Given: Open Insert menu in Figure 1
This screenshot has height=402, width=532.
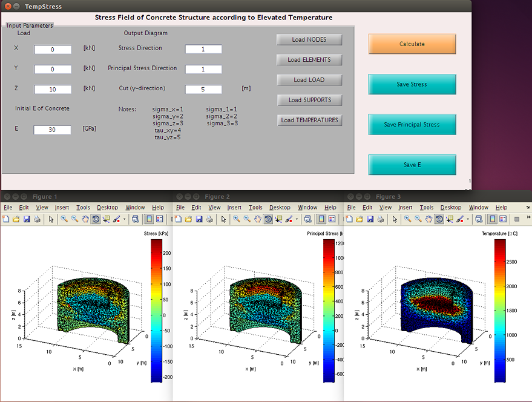Looking at the screenshot, I should (x=62, y=208).
